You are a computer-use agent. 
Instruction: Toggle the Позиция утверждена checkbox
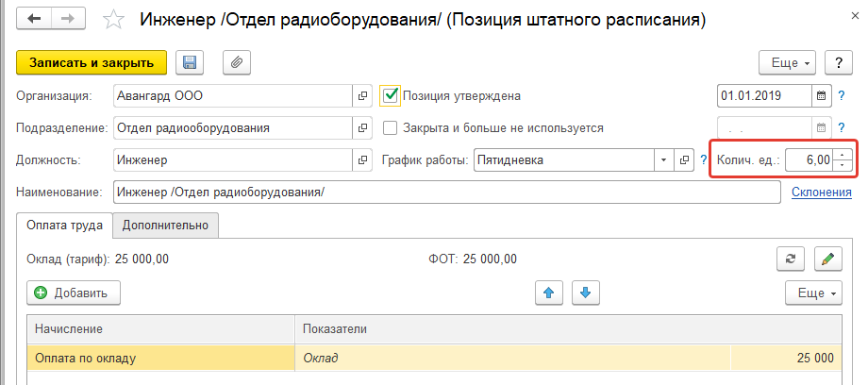coord(391,95)
